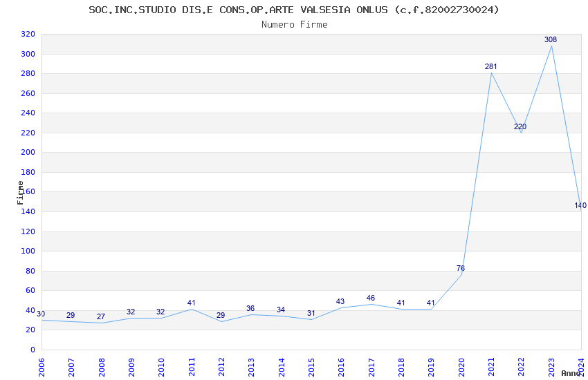Viewport: 588px width, 380px height.
Task: Click the 308 data point label for 2023
Action: (x=551, y=39)
